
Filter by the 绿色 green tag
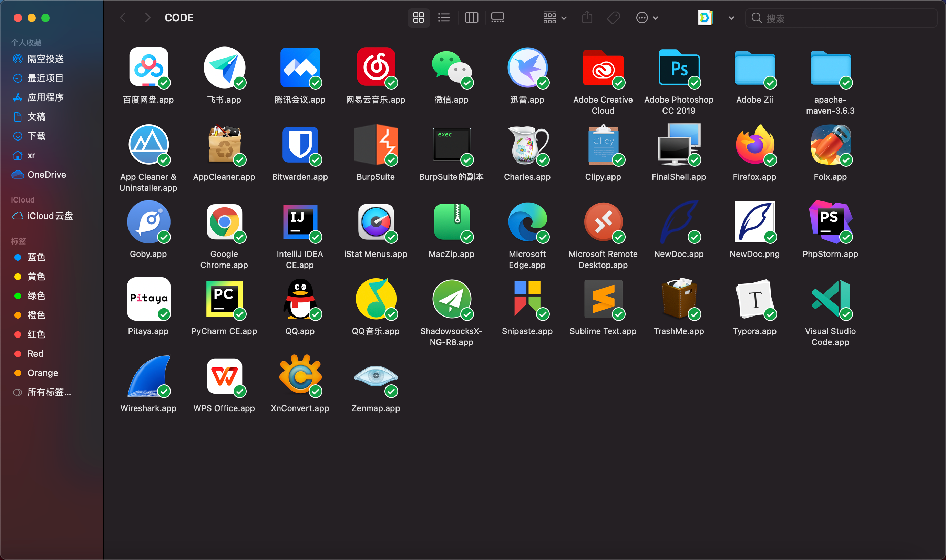pos(36,295)
